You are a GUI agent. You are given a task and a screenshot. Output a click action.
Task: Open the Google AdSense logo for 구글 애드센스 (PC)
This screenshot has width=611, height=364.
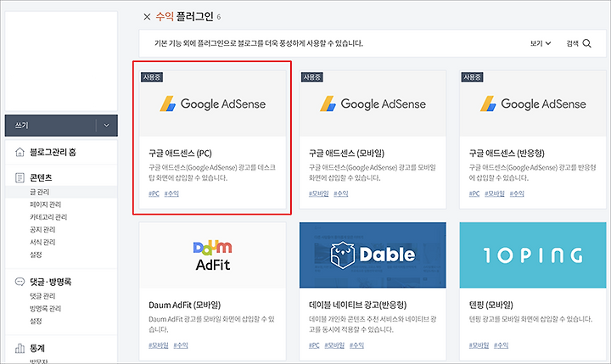(x=213, y=104)
